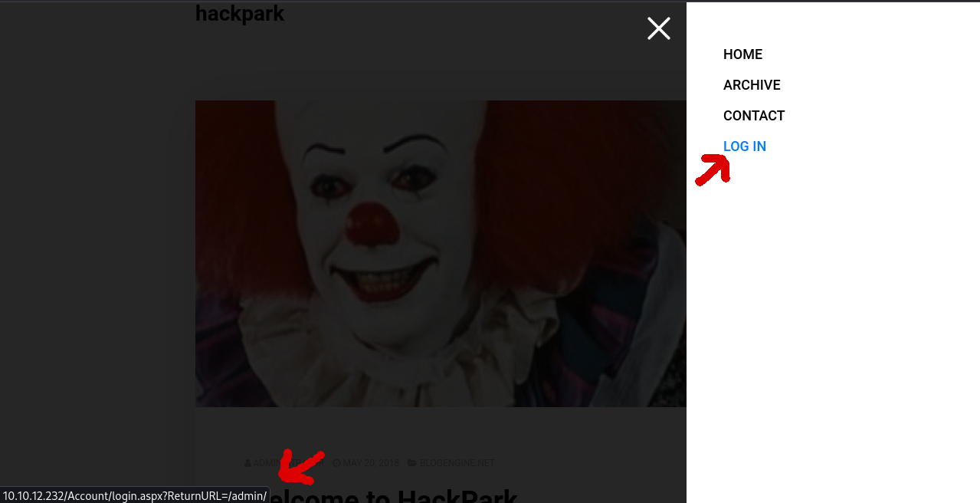Image resolution: width=980 pixels, height=503 pixels.
Task: Go to the ARCHIVE page
Action: [x=752, y=85]
